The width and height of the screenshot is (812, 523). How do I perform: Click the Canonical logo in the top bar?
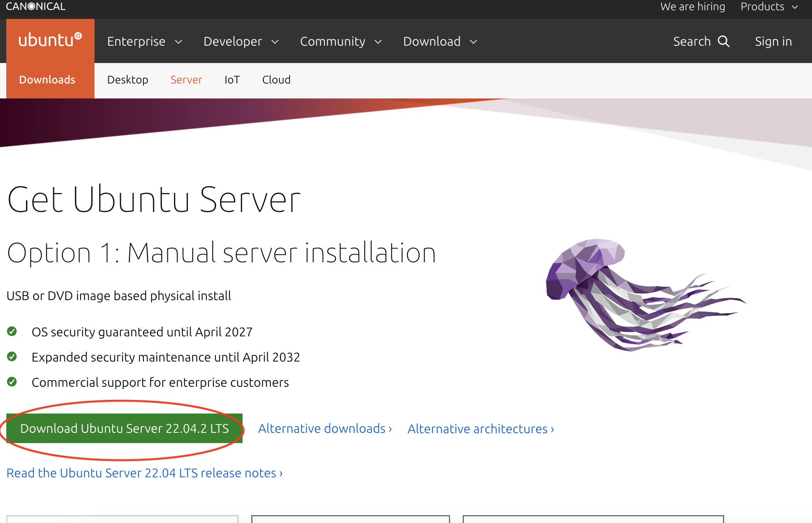(x=36, y=6)
